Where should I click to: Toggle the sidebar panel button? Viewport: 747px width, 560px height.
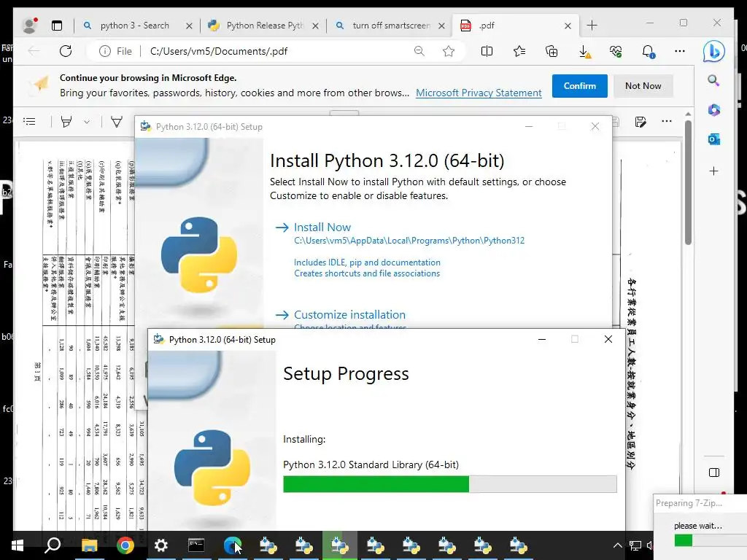[713, 472]
